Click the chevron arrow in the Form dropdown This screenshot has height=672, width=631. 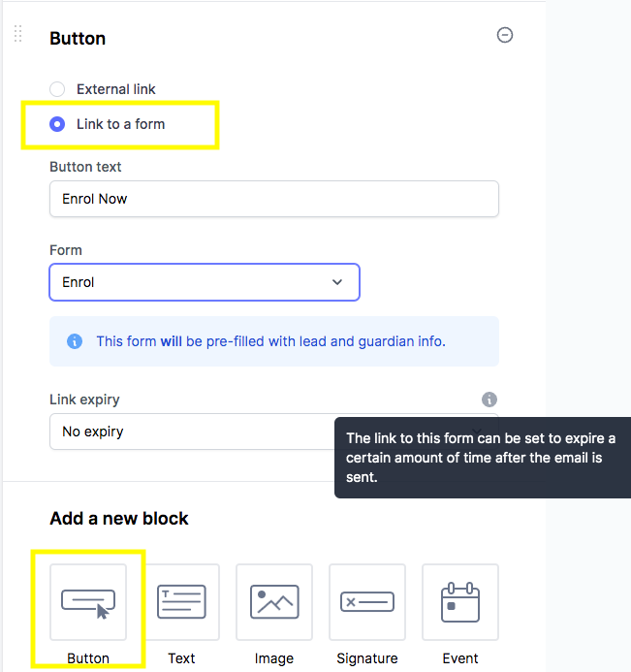coord(337,282)
